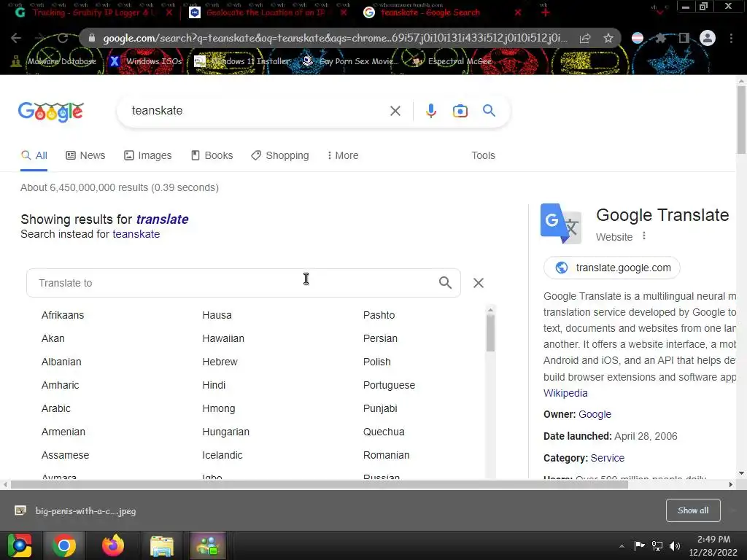Choose Romanian language
Image resolution: width=747 pixels, height=560 pixels.
pyautogui.click(x=386, y=455)
